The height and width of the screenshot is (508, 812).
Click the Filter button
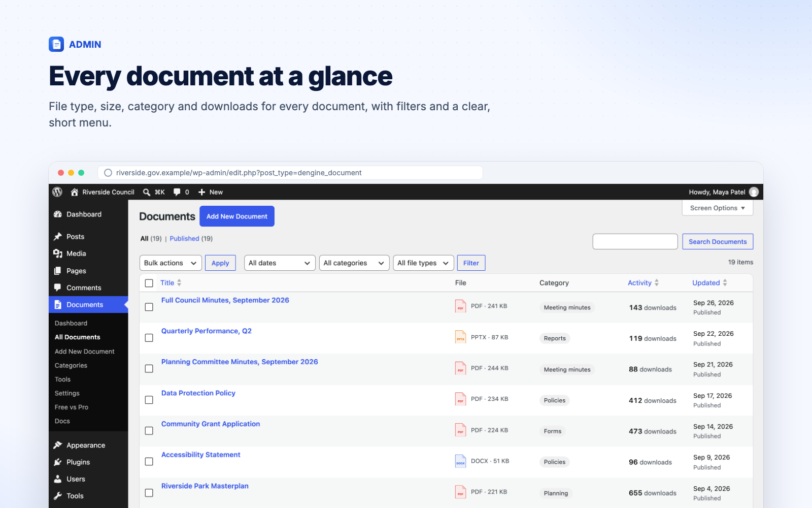coord(471,263)
